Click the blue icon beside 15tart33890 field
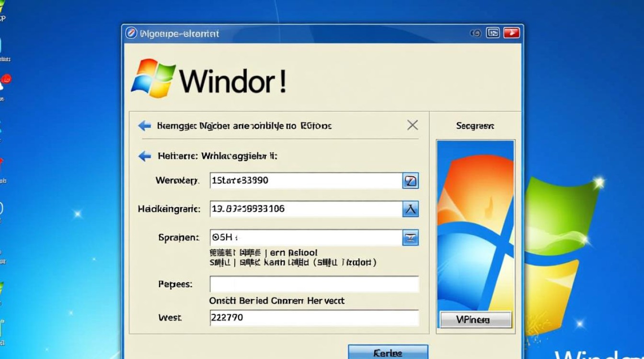The width and height of the screenshot is (644, 359). coord(411,180)
